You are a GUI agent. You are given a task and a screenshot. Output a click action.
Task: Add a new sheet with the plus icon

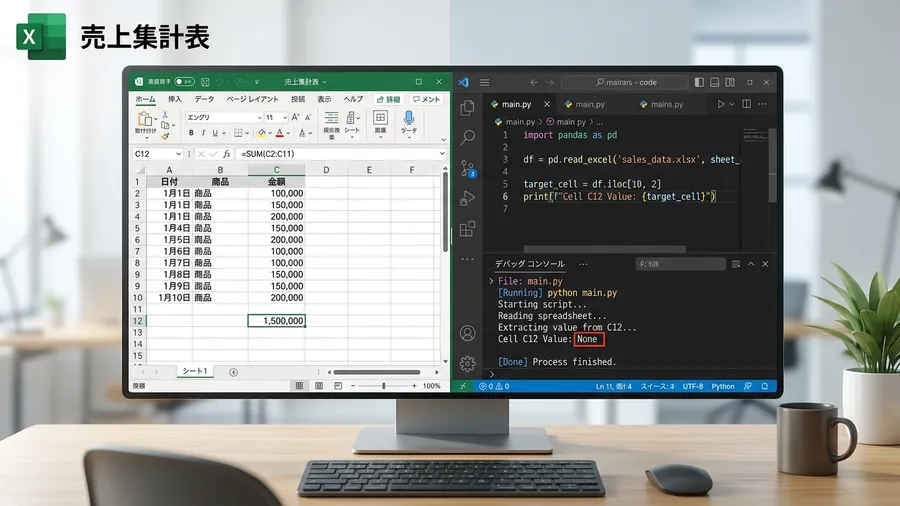click(234, 372)
